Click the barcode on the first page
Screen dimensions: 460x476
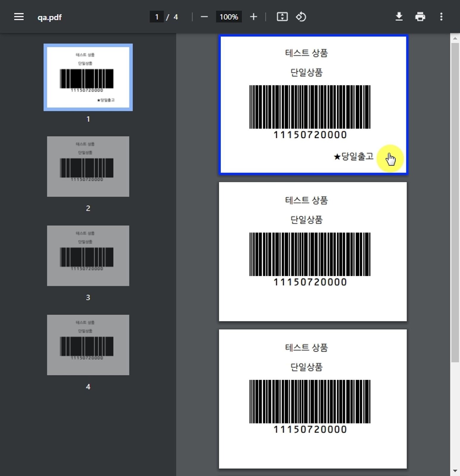click(x=310, y=107)
